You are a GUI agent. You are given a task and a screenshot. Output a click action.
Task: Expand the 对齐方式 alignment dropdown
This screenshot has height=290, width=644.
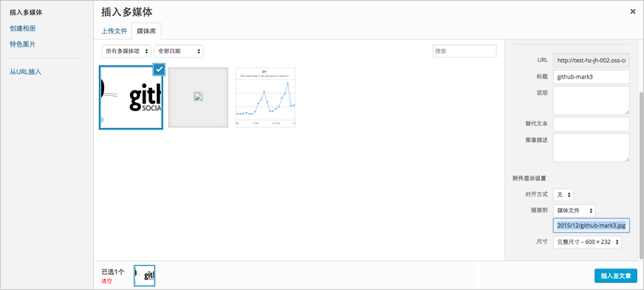pos(563,195)
